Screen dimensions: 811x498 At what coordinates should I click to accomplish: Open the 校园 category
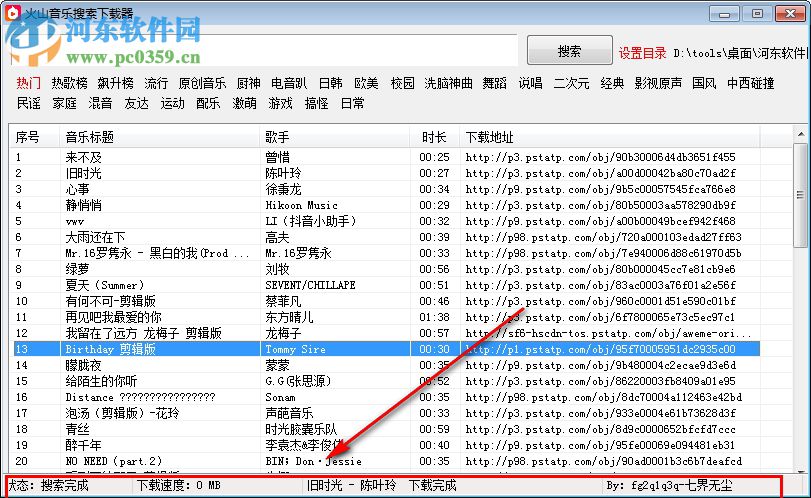pyautogui.click(x=403, y=83)
